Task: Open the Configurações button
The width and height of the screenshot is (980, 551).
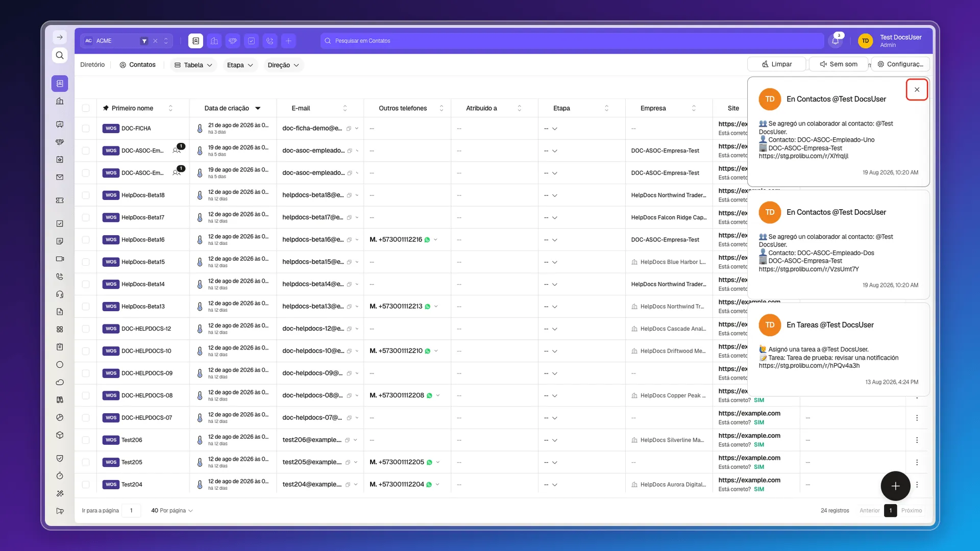Action: pyautogui.click(x=900, y=64)
